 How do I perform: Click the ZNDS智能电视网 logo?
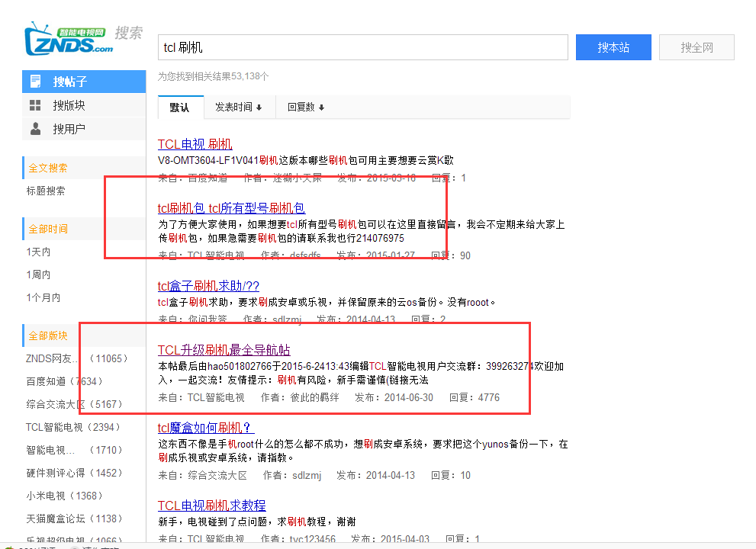(69, 39)
